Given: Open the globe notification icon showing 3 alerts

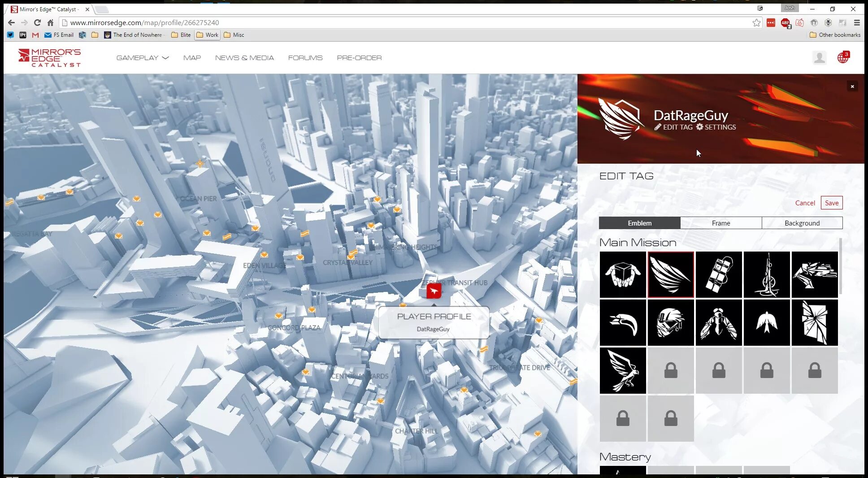Looking at the screenshot, I should click(x=842, y=57).
